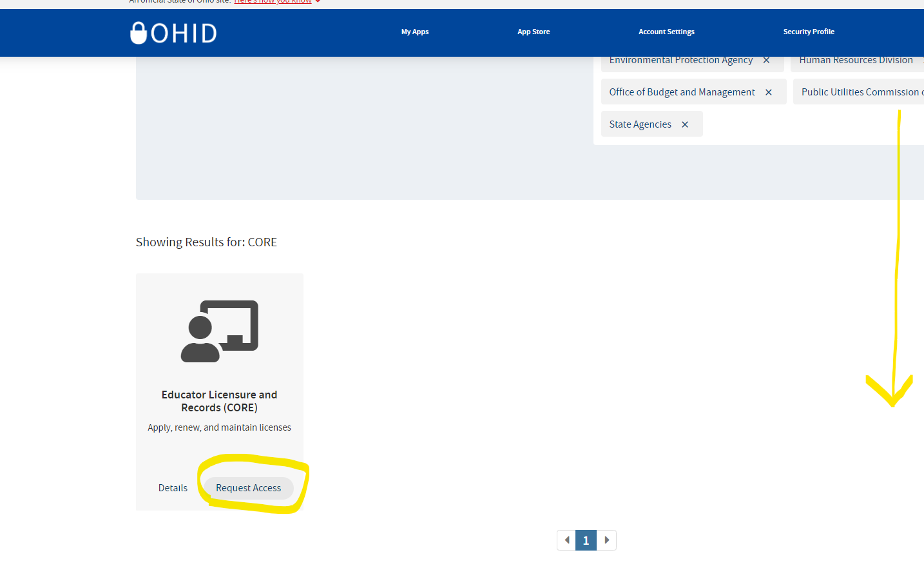This screenshot has width=924, height=577.
Task: Click Request Access for the CORE app
Action: 249,488
